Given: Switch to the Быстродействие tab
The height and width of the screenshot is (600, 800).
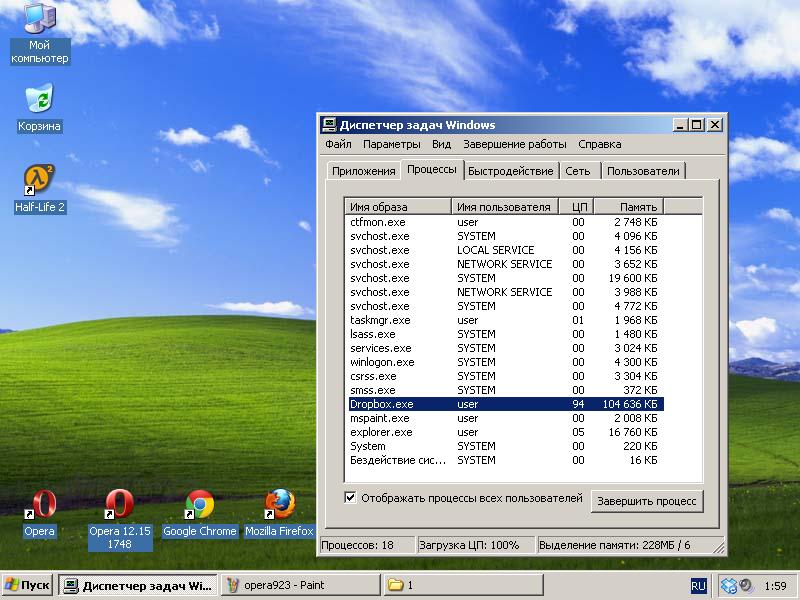Looking at the screenshot, I should click(x=510, y=171).
